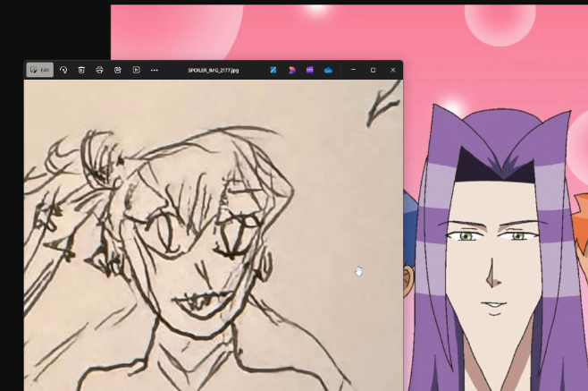Click the sketch drawing in the photo viewer
The width and height of the screenshot is (588, 391).
coord(214,235)
